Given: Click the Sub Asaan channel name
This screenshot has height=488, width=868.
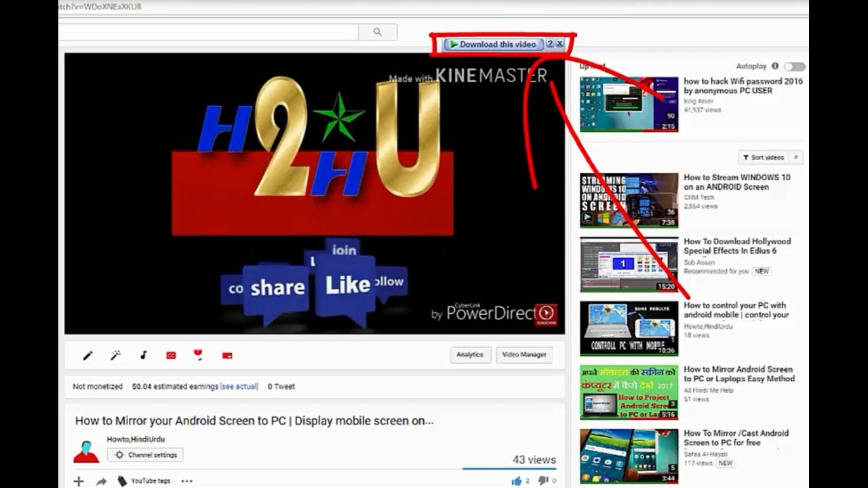Looking at the screenshot, I should [699, 262].
